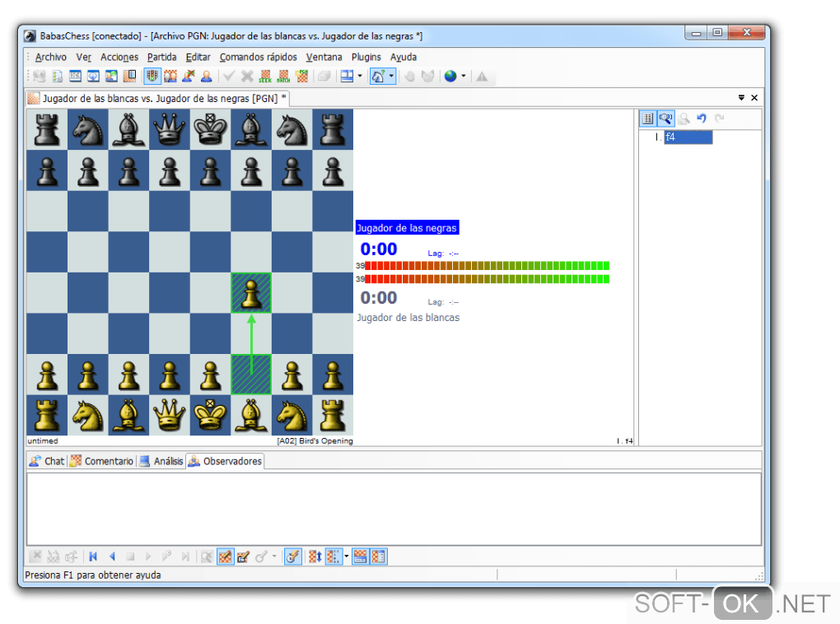Viewport: 840px width, 624px height.
Task: Open the Ventana menu
Action: click(x=324, y=57)
